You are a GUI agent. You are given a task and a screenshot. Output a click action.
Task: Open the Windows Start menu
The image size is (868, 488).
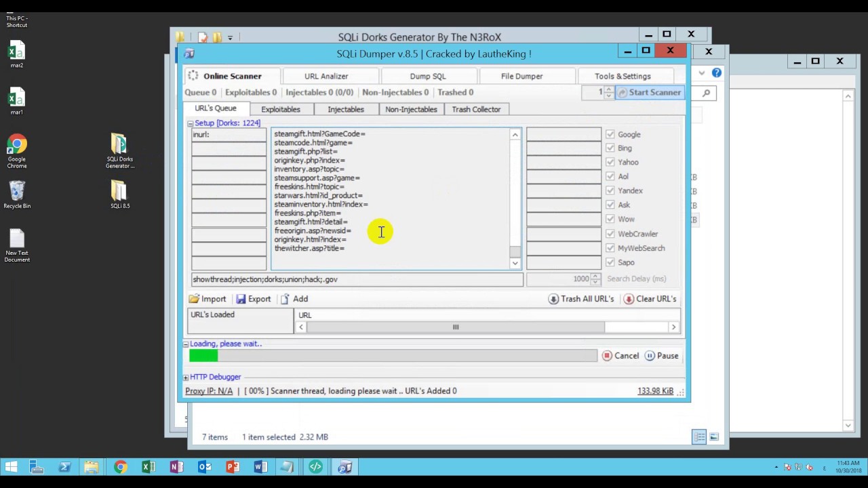[12, 467]
